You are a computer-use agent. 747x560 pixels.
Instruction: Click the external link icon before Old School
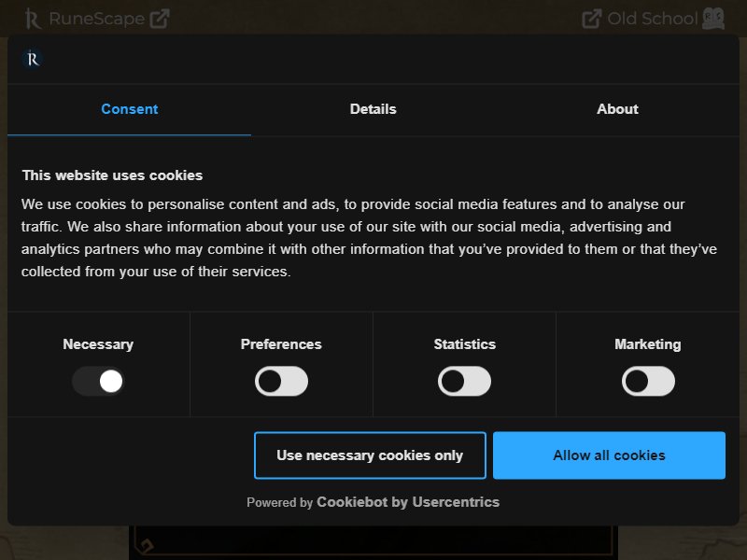[592, 19]
